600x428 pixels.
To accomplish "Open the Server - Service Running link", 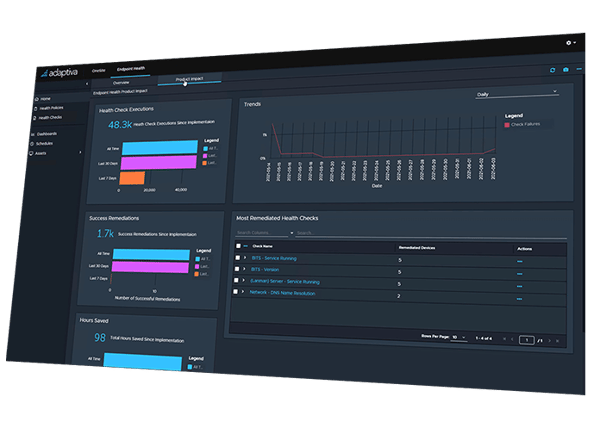I will [x=285, y=282].
